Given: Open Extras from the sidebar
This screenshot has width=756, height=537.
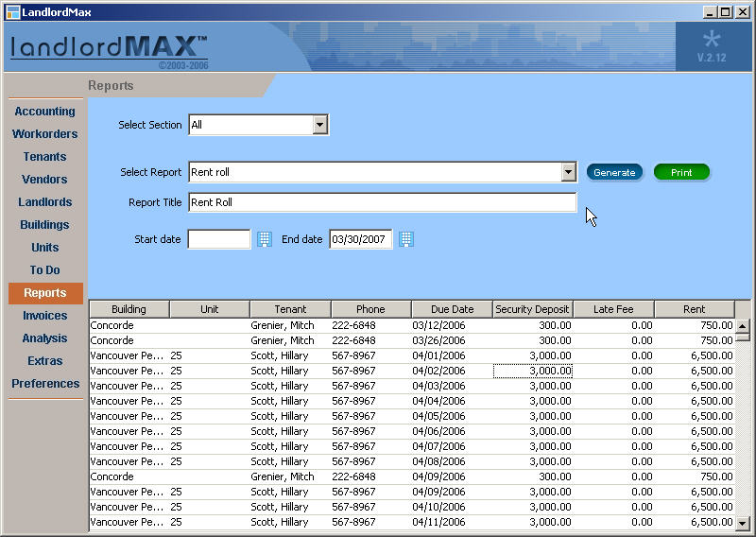Looking at the screenshot, I should pos(44,361).
